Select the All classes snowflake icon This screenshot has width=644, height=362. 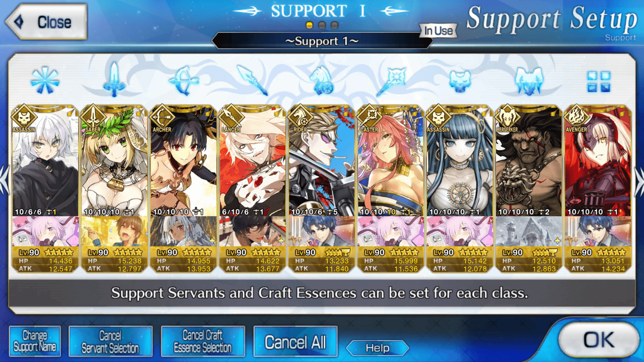pos(45,80)
